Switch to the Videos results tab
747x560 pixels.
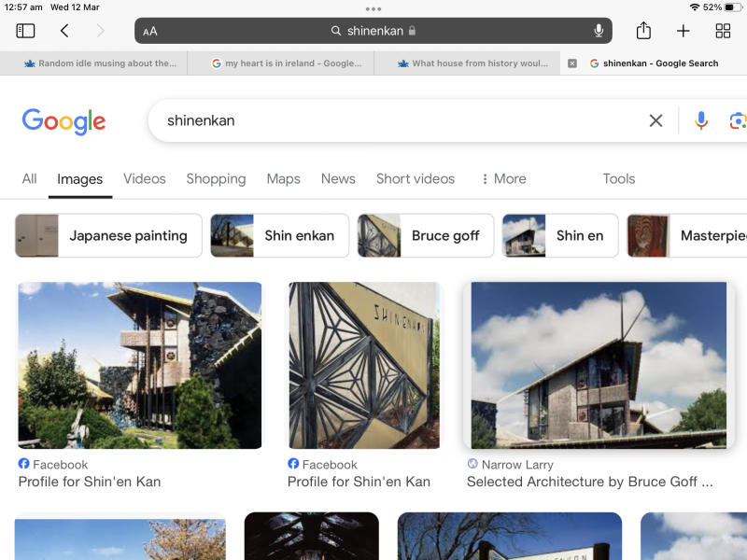144,178
